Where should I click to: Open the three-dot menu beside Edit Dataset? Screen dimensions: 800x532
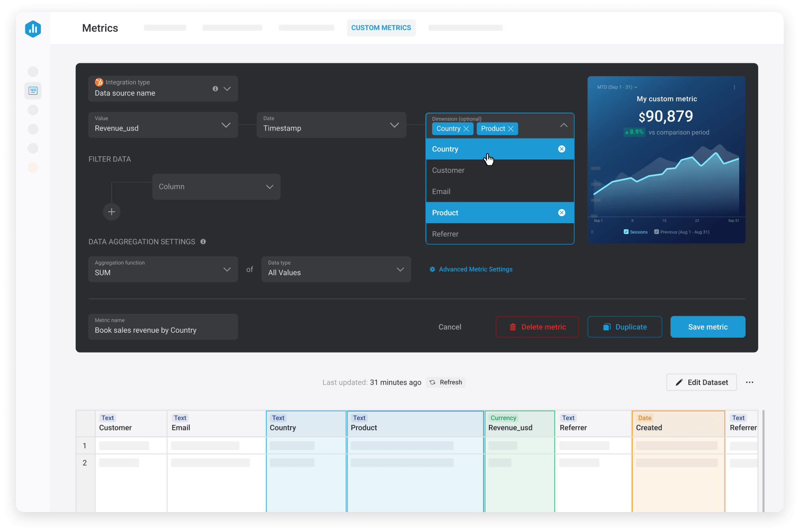750,382
